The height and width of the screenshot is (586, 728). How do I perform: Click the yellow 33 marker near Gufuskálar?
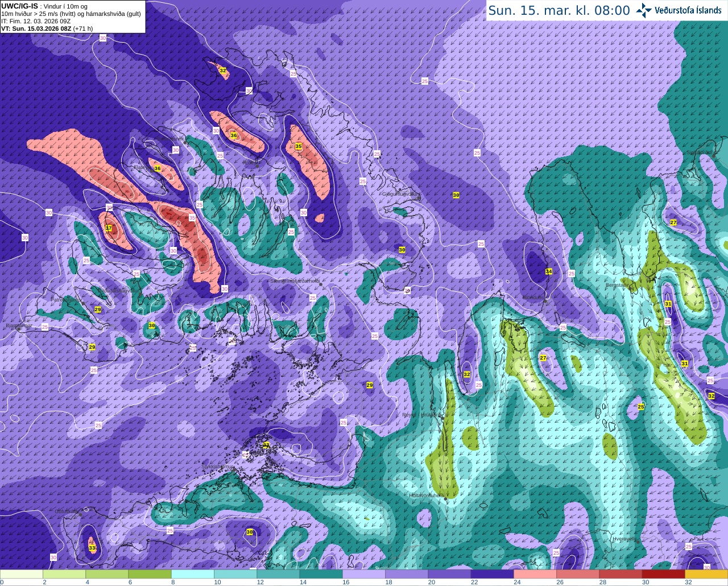(x=92, y=548)
